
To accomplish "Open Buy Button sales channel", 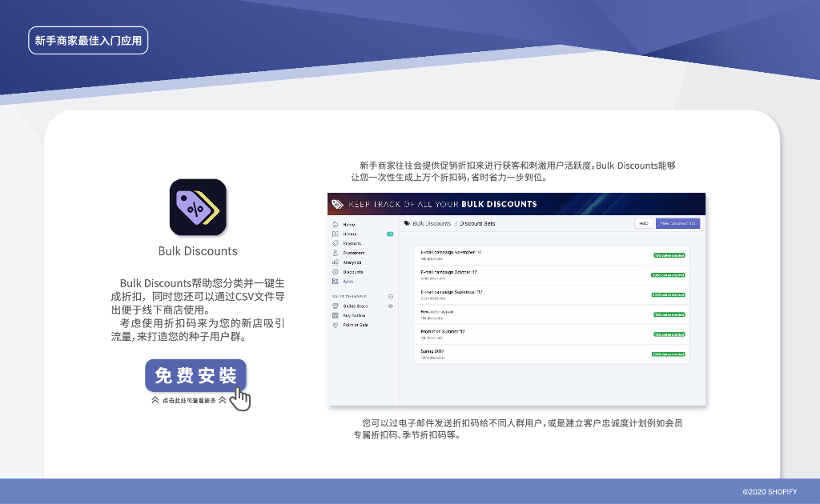I will click(x=354, y=315).
